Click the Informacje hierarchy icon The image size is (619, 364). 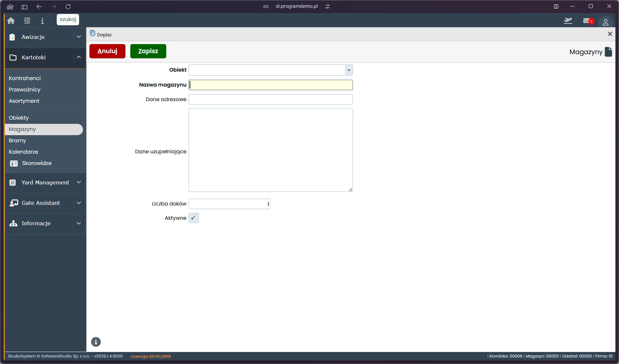(x=13, y=223)
